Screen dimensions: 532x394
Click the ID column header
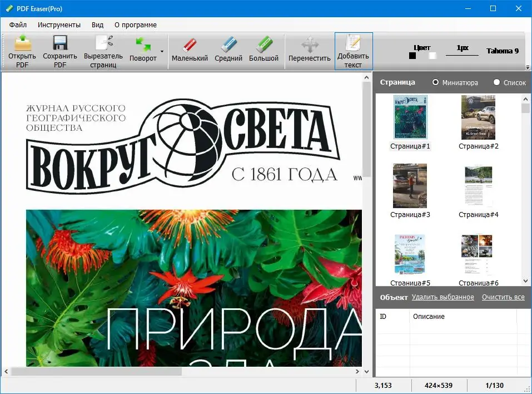[x=392, y=317]
